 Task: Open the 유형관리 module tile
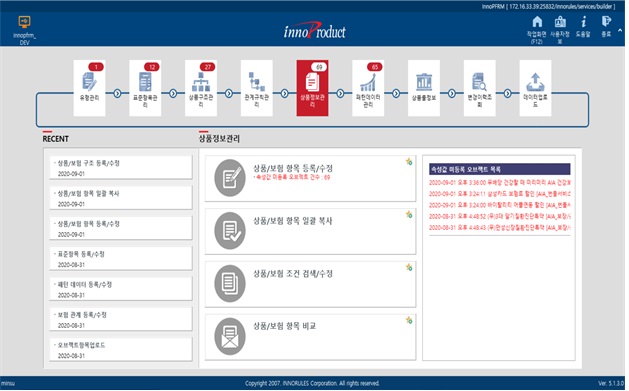pyautogui.click(x=89, y=88)
